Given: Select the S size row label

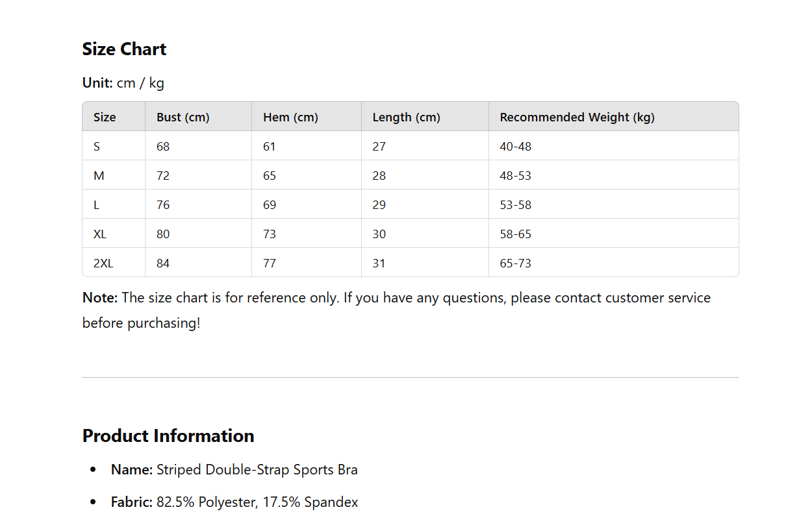Looking at the screenshot, I should point(97,147).
